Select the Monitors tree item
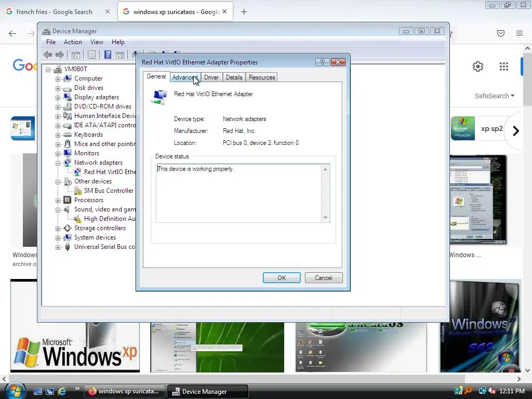Screen dimensions: 532x399 pyautogui.click(x=87, y=153)
